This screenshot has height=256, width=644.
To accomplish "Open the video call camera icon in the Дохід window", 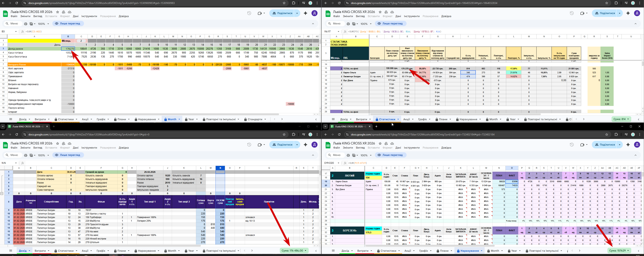I will (260, 145).
